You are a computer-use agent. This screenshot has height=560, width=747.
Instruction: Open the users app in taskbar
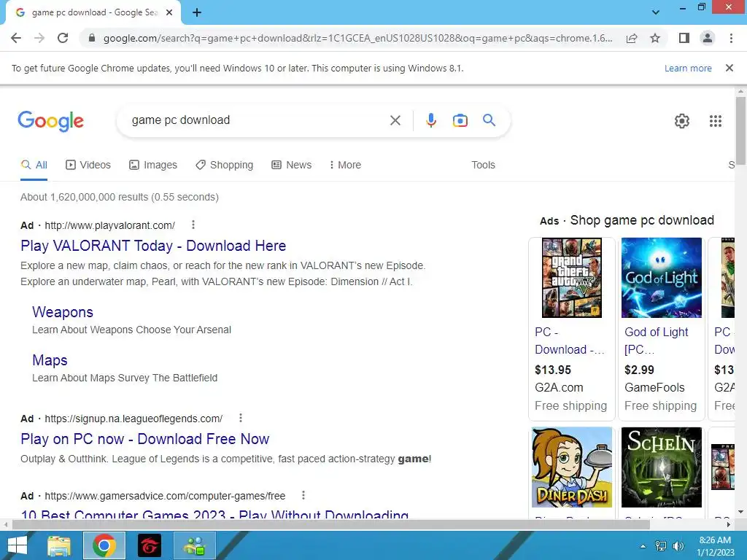[195, 545]
